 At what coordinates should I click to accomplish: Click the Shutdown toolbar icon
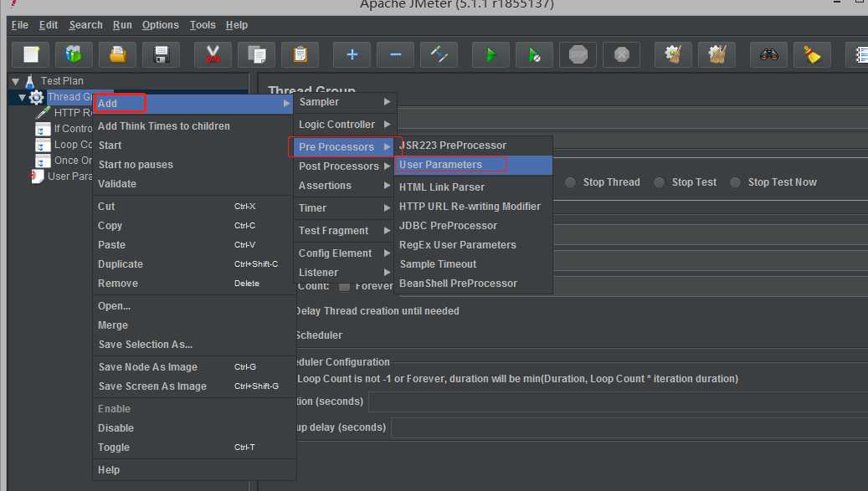pyautogui.click(x=622, y=54)
